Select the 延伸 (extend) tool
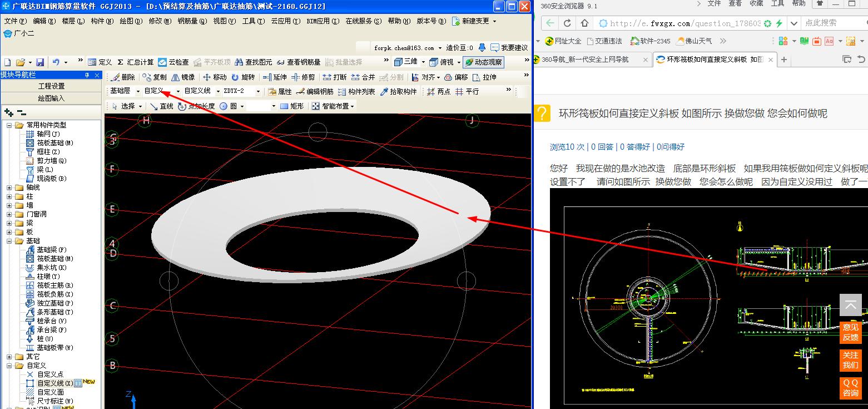Screen dimensions: 868x409 click(275, 77)
